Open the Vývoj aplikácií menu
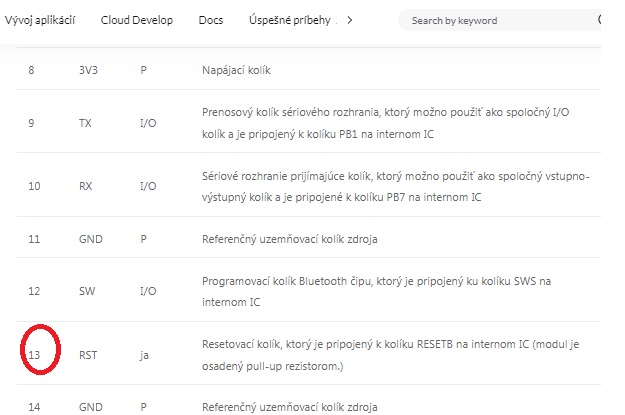 (x=40, y=20)
